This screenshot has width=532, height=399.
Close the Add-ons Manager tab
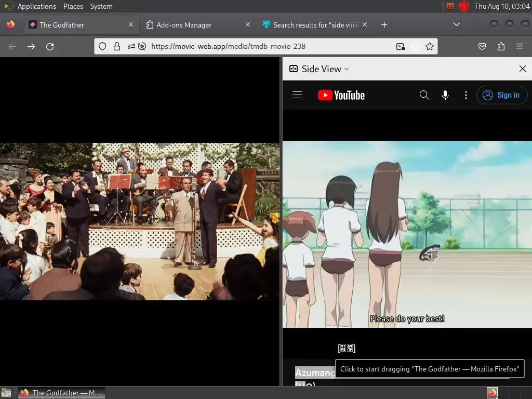(x=248, y=24)
